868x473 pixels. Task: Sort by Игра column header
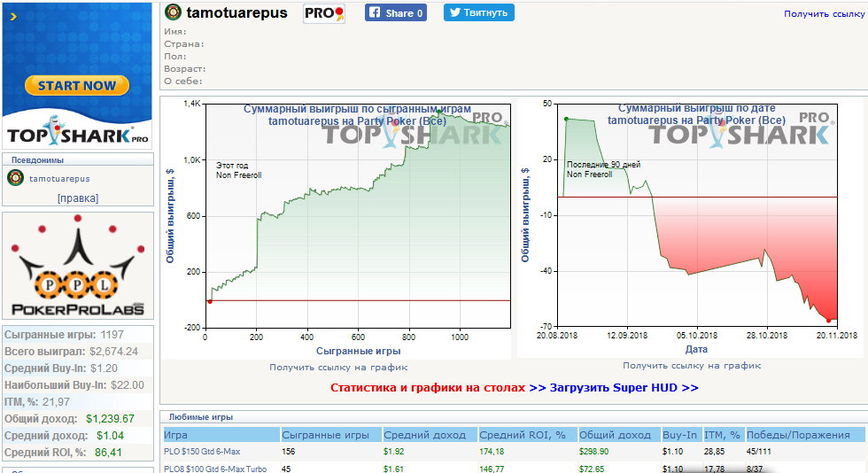click(221, 435)
